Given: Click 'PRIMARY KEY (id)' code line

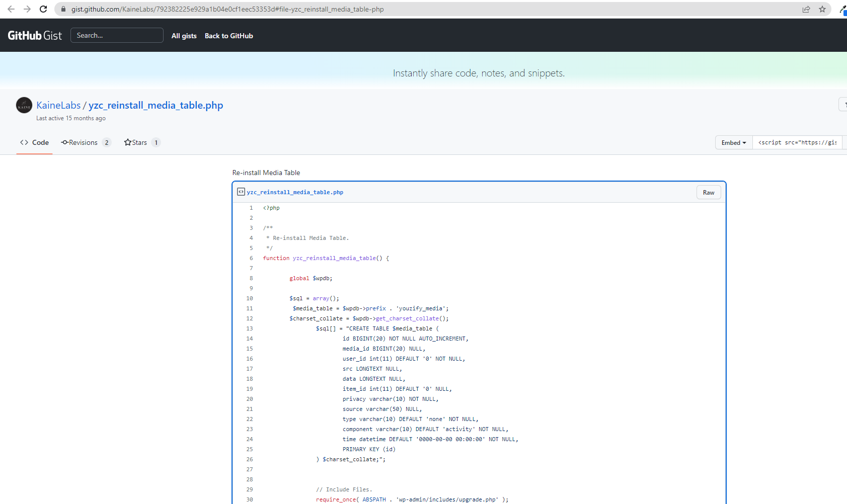Looking at the screenshot, I should (369, 449).
